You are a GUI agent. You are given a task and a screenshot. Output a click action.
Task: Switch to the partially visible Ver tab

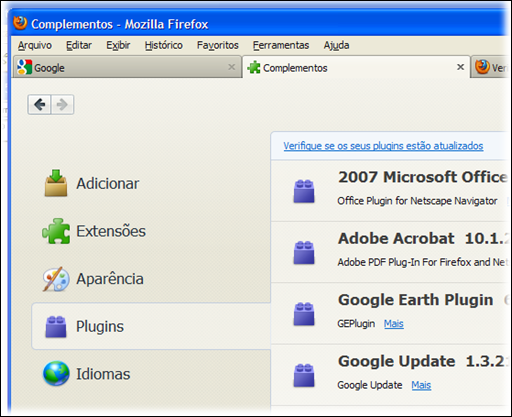(x=490, y=67)
